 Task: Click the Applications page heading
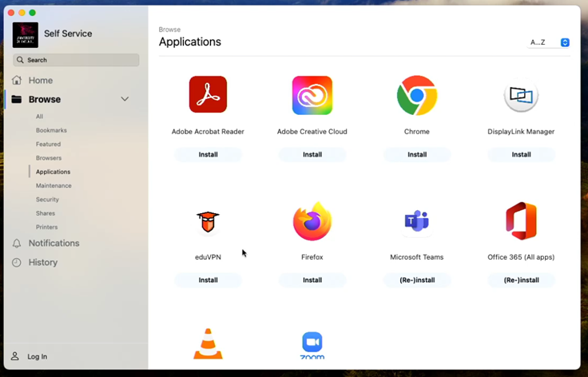pyautogui.click(x=190, y=42)
